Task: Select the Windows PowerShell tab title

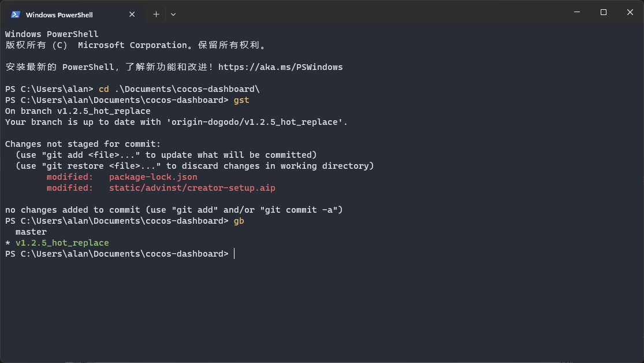Action: [x=59, y=15]
